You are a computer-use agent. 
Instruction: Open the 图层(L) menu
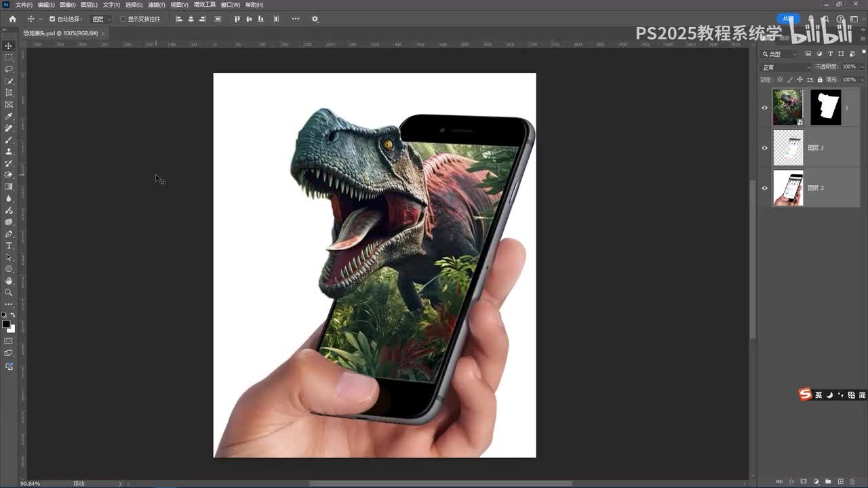click(x=89, y=5)
